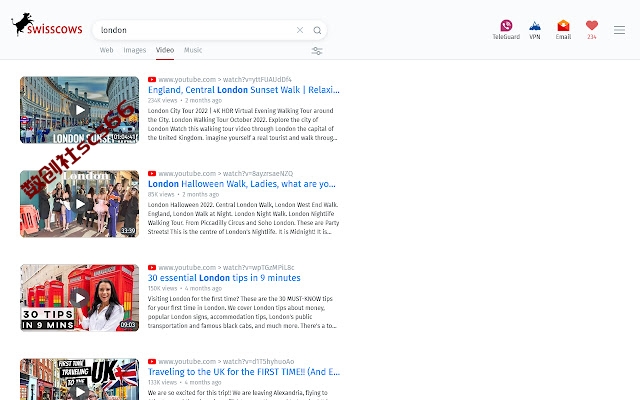Click the URL text above Traveling to UK title
Screen dimensions: 640x400
(x=226, y=361)
